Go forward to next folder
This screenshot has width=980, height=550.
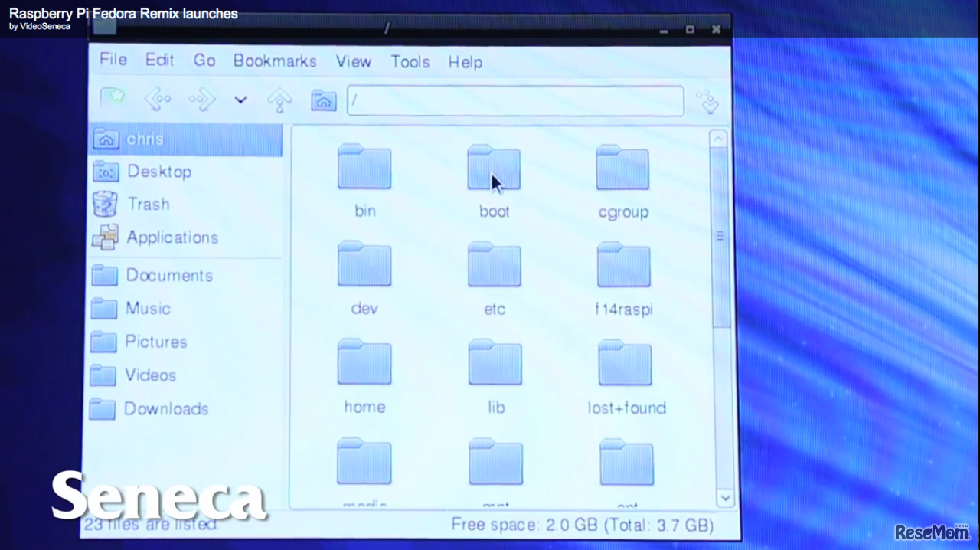coord(202,100)
